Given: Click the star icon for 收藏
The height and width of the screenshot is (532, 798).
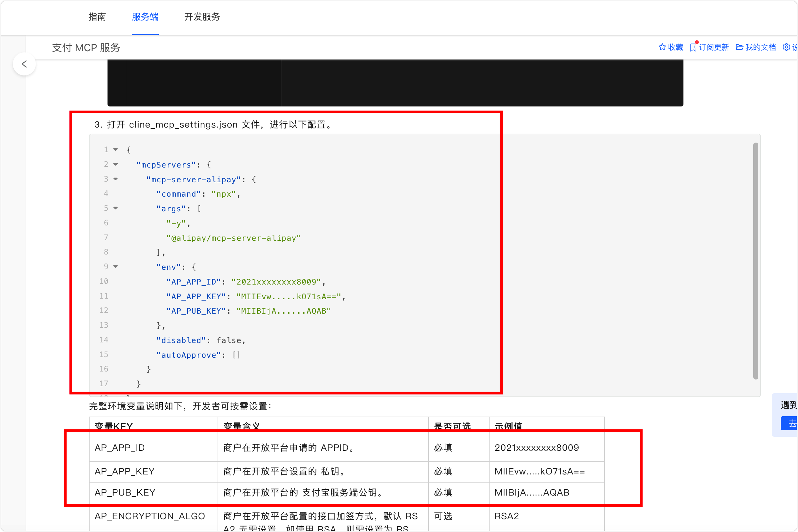Looking at the screenshot, I should (x=662, y=47).
